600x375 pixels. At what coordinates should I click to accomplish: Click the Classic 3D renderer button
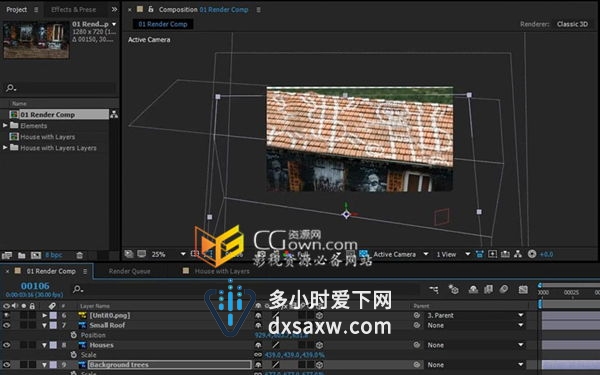coord(572,24)
